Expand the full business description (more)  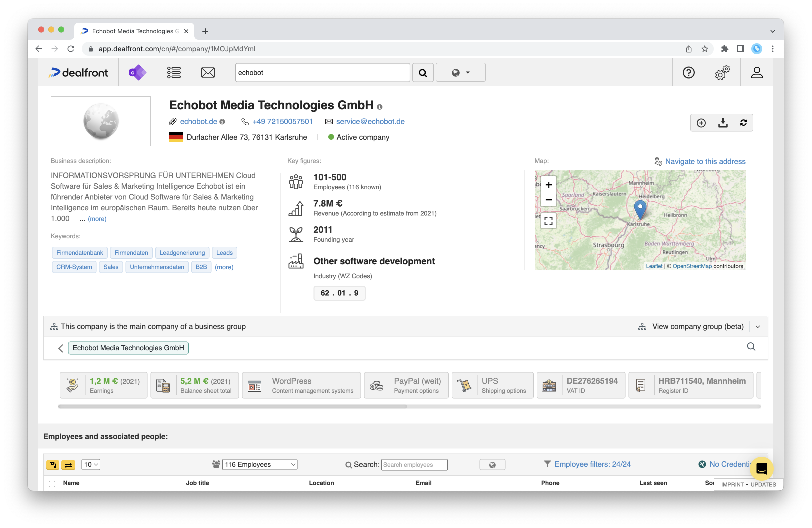point(97,219)
